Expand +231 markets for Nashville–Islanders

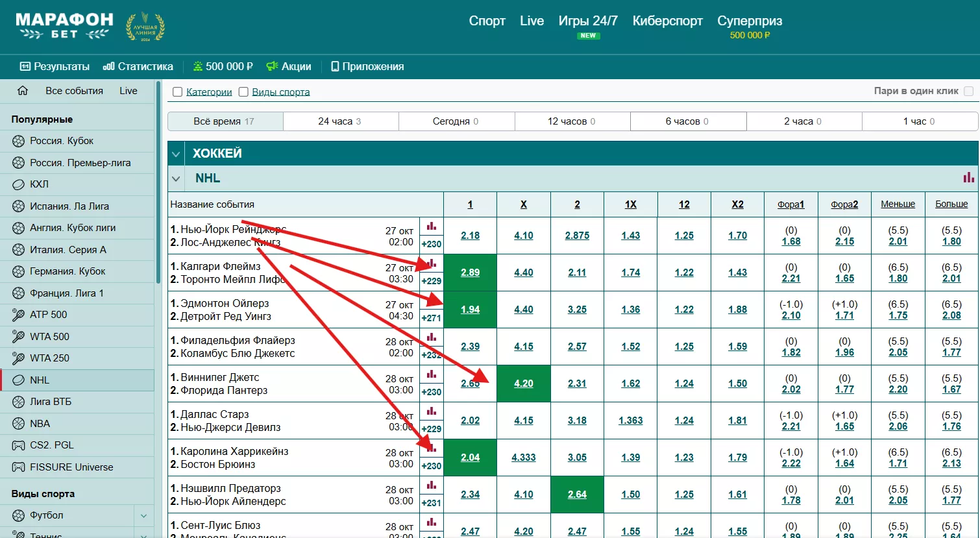(x=432, y=503)
